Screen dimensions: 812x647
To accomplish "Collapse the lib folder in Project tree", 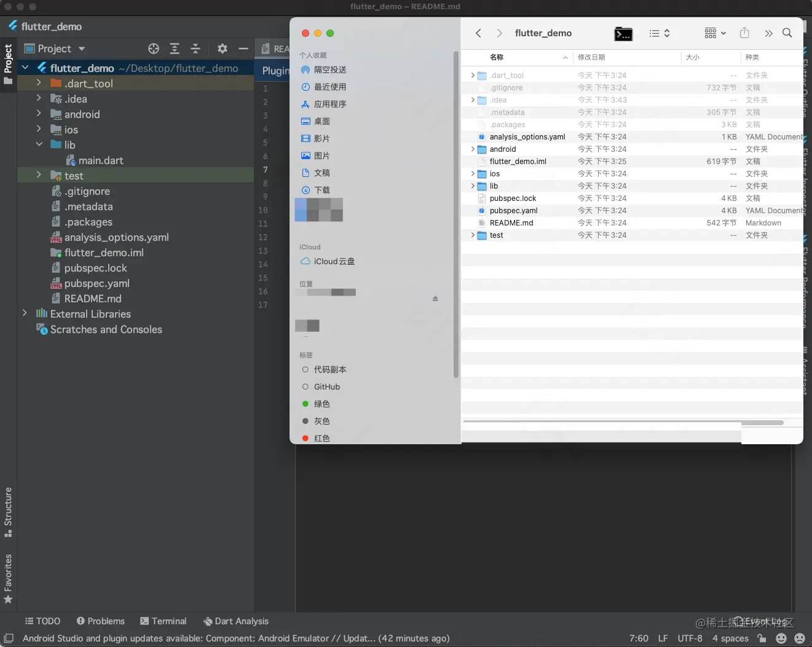I will click(39, 144).
